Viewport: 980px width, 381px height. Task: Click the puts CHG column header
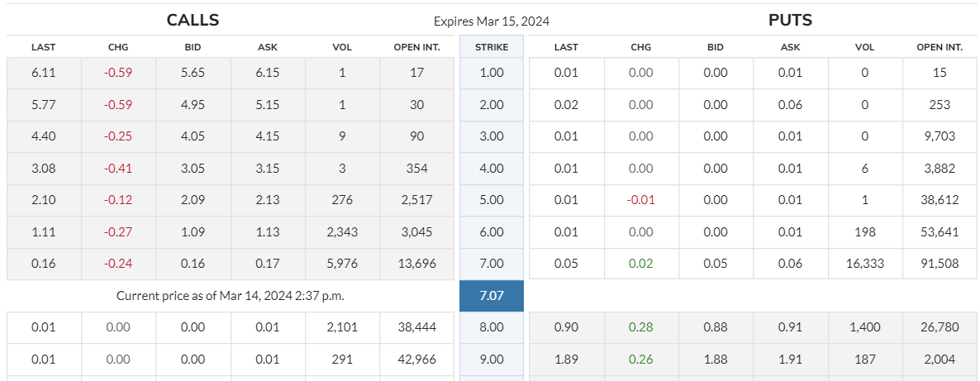(640, 47)
